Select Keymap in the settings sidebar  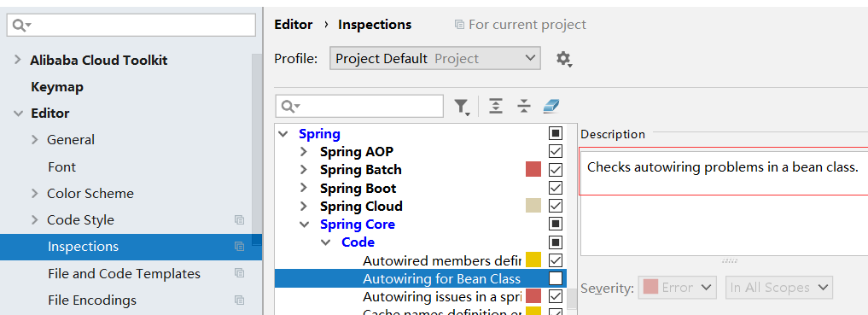(x=57, y=87)
